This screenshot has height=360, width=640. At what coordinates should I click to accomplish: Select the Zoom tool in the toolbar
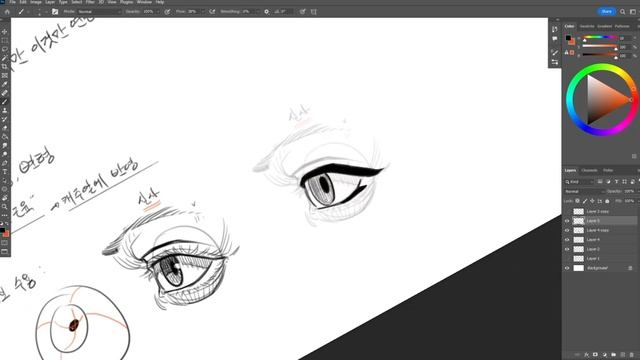point(4,207)
